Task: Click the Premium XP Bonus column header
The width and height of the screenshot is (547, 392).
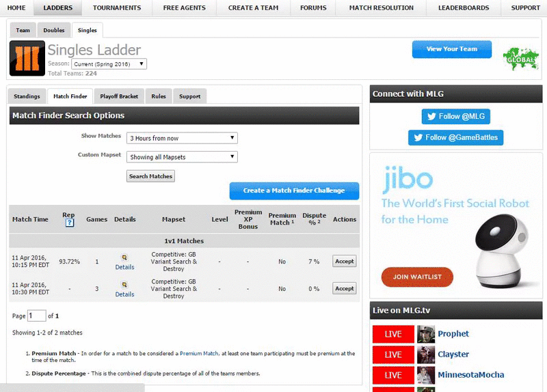Action: 248,219
